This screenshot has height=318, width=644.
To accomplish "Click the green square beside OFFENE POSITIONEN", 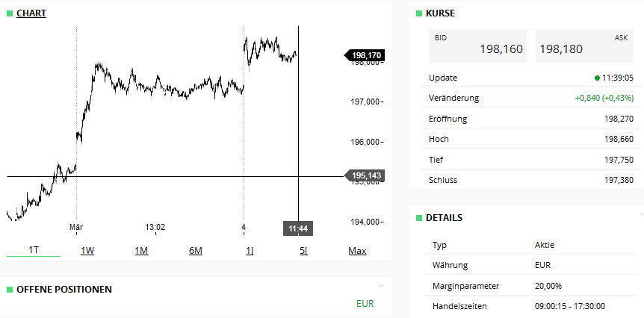I will [x=10, y=289].
